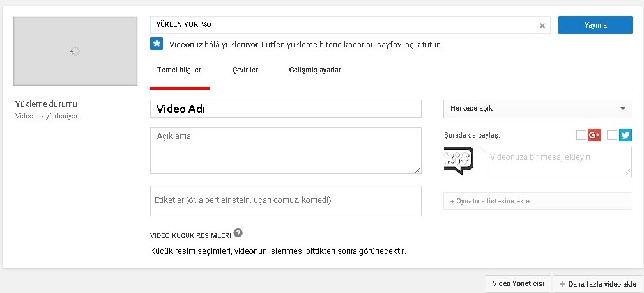Focus the Video Adı title field
Viewport: 644px width, 293px height.
[286, 109]
